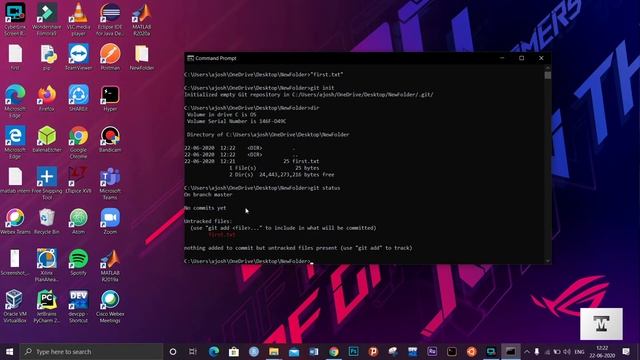
Task: Open Xilinx PlanAhead desktop shortcut
Action: (47, 264)
